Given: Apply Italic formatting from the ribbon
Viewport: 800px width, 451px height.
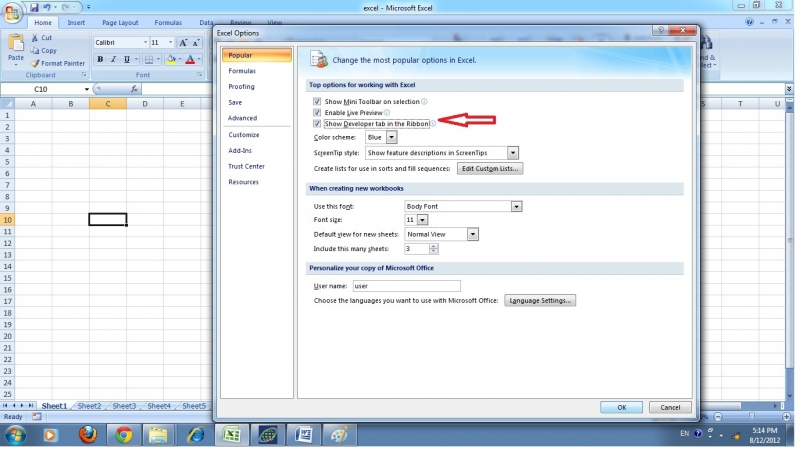Looking at the screenshot, I should pyautogui.click(x=113, y=60).
